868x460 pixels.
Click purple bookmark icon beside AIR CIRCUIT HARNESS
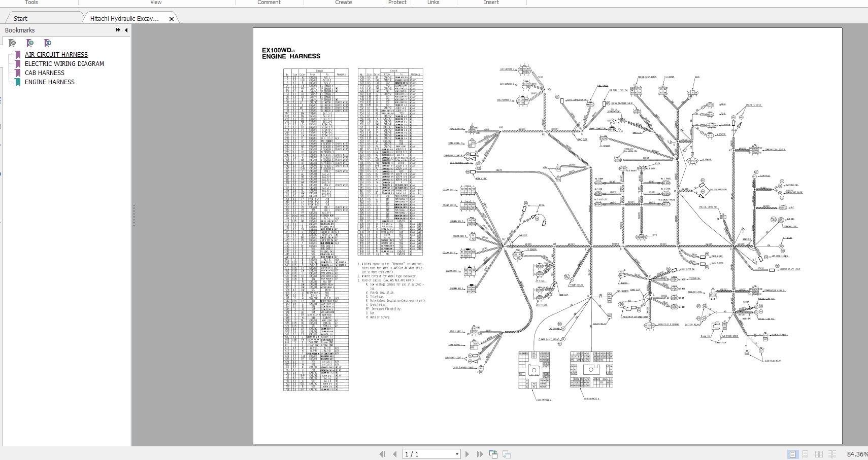click(x=18, y=55)
